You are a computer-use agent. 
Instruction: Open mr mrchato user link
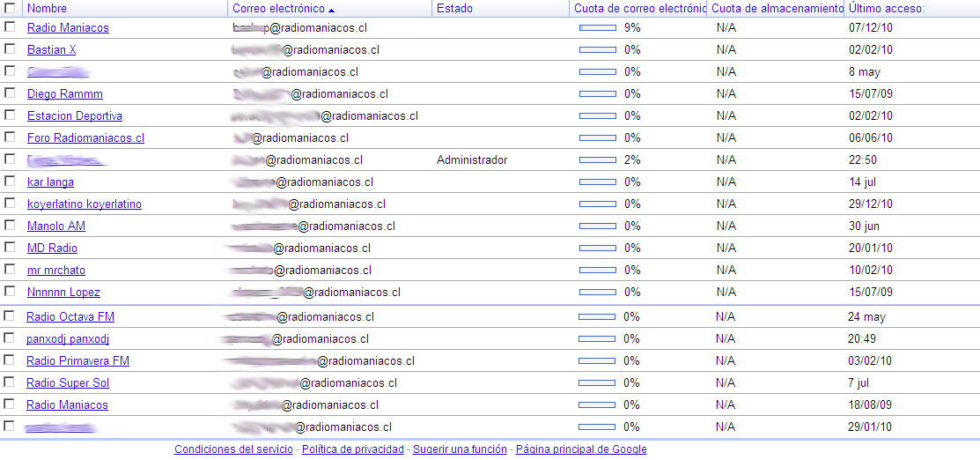coord(56,271)
